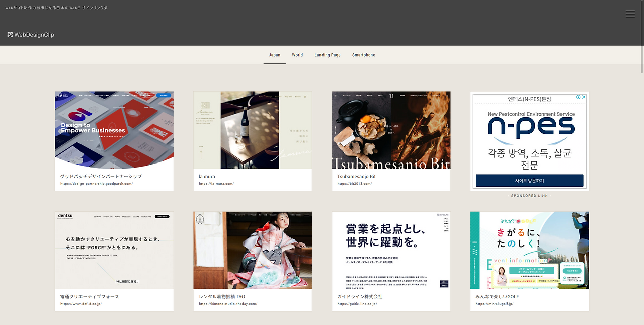
Task: Go to the Smartphone tab
Action: (364, 55)
